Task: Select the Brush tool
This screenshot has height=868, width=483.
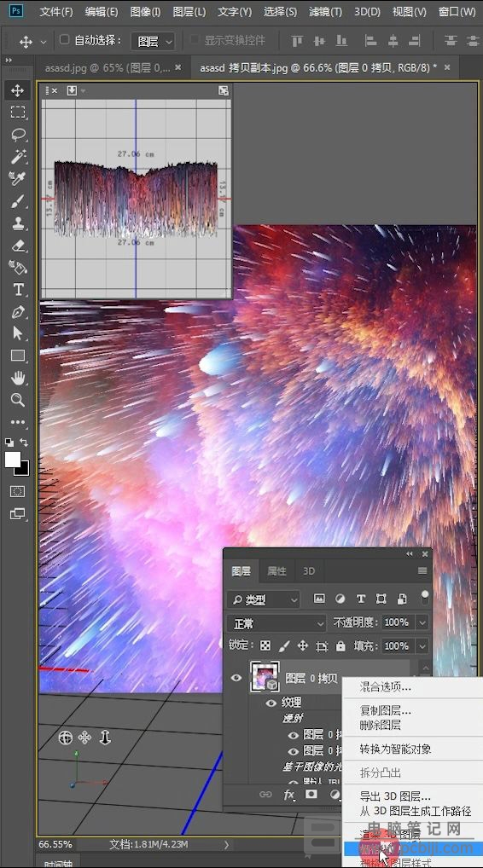Action: coord(18,201)
